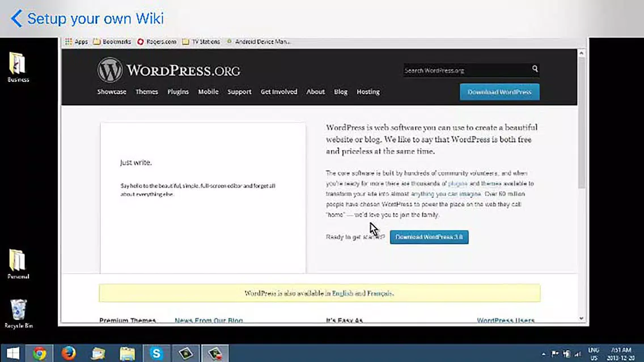This screenshot has width=644, height=362.
Task: Click the Download WordPress header button
Action: (x=499, y=92)
